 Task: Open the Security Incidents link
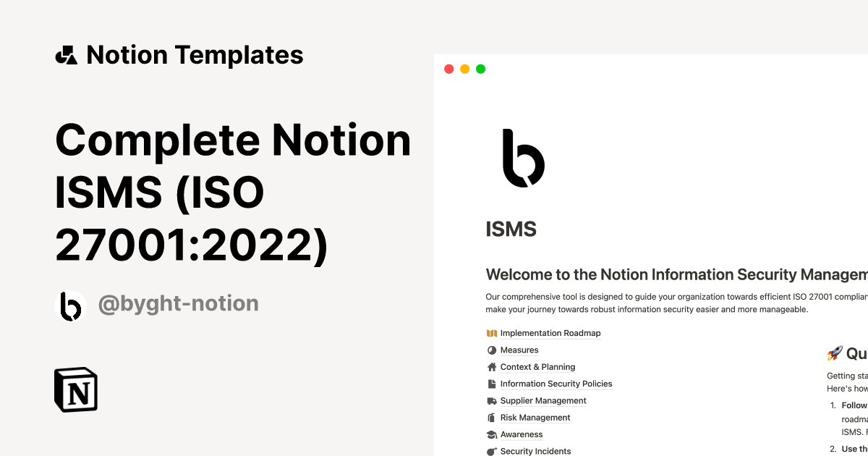[x=536, y=451]
